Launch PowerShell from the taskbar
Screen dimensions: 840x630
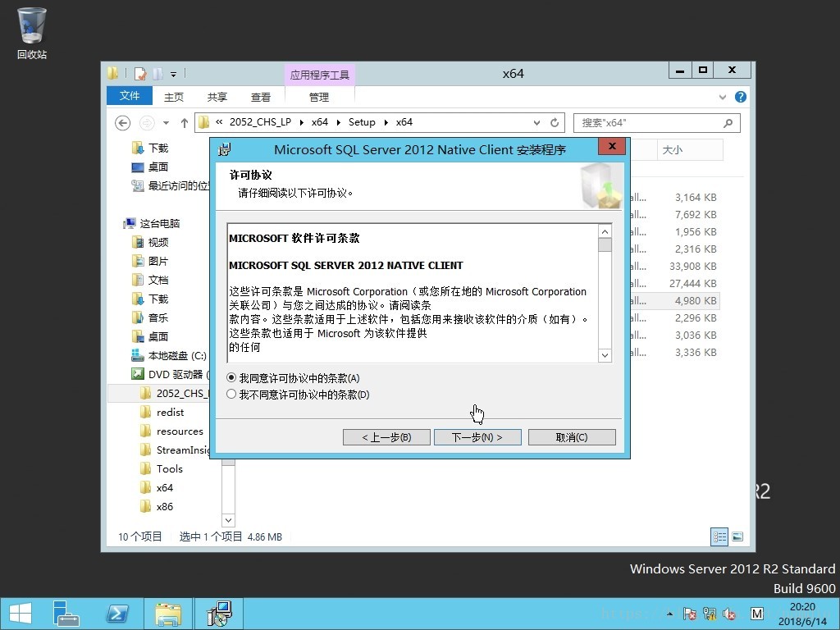tap(117, 614)
